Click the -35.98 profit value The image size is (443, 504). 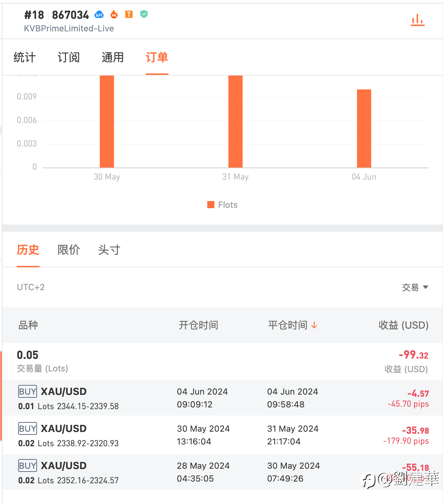point(415,431)
